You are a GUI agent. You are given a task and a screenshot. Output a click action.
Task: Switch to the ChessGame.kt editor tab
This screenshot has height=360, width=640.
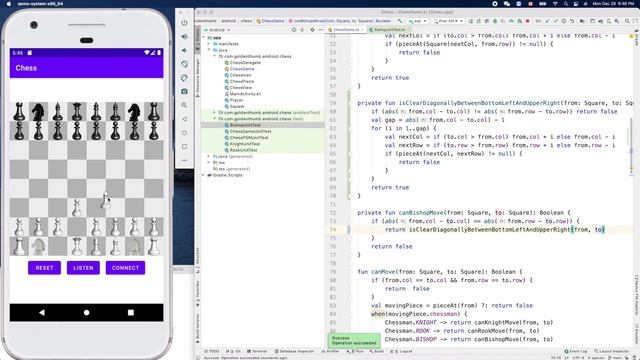click(346, 30)
